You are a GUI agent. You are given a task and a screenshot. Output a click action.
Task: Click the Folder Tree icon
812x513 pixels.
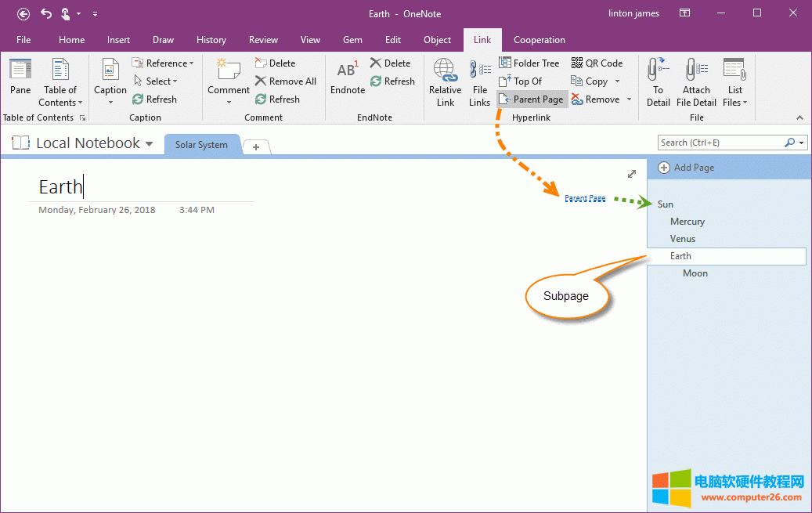505,63
